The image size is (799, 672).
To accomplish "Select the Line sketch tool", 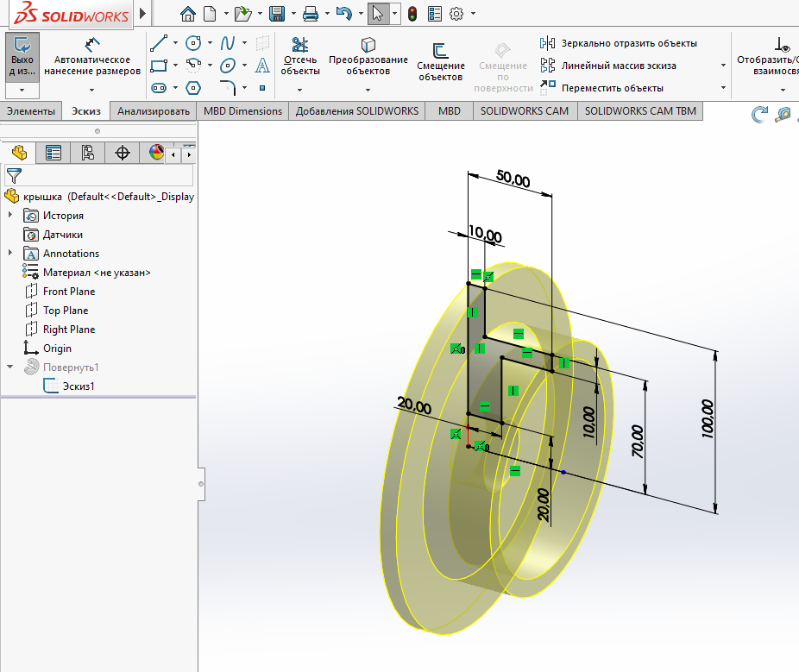I will pos(159,43).
